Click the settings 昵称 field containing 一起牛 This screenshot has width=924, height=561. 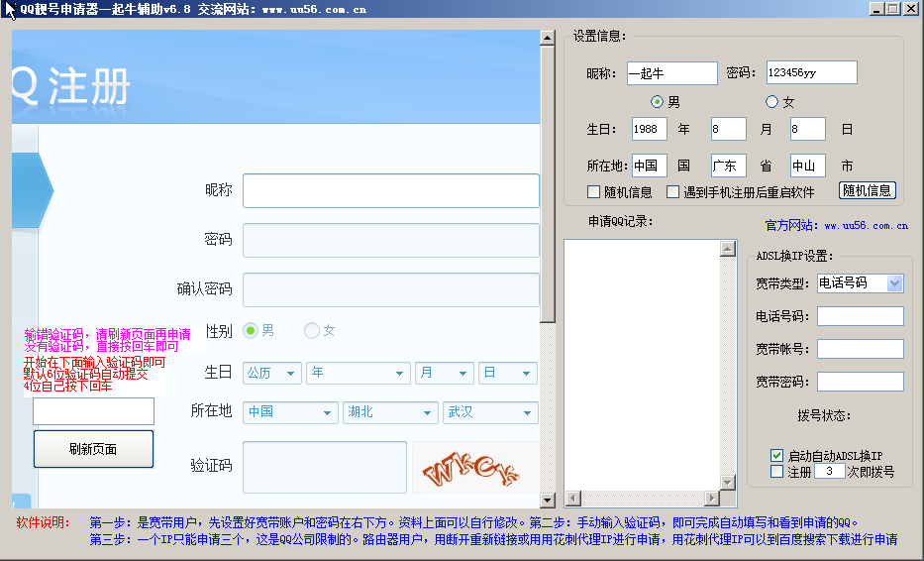click(x=672, y=73)
